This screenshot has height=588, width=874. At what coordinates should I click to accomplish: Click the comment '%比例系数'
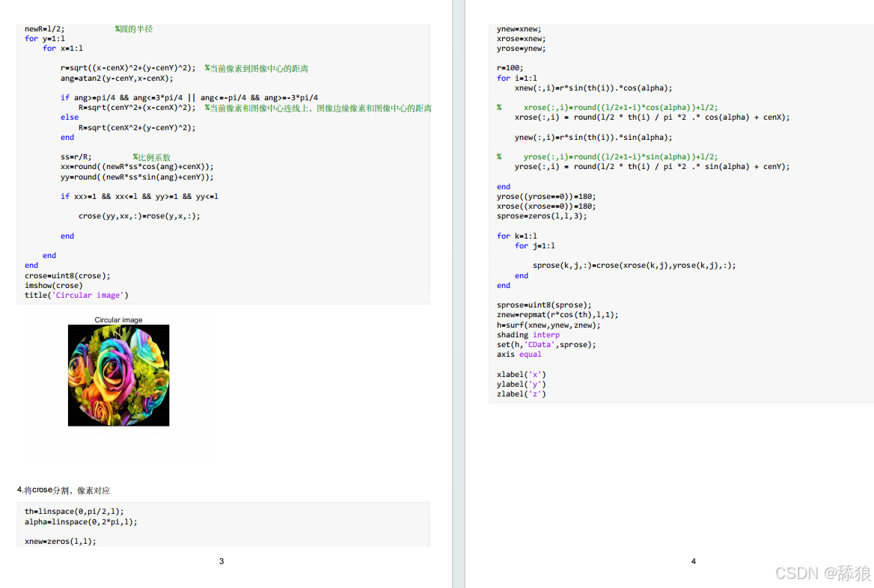point(152,157)
